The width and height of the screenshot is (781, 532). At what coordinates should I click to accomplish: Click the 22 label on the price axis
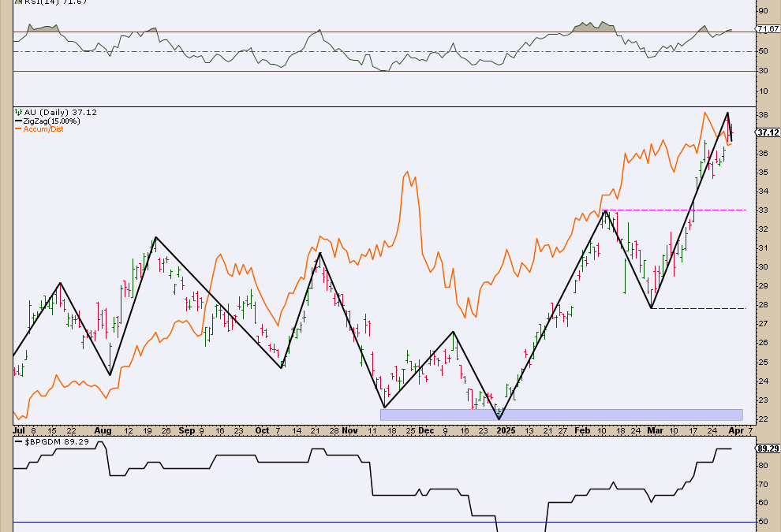(763, 419)
